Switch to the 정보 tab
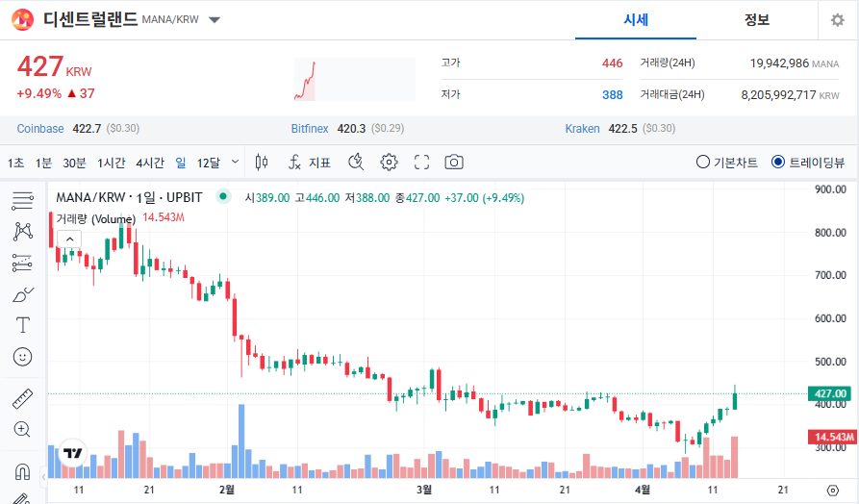The height and width of the screenshot is (504, 859). tap(757, 20)
